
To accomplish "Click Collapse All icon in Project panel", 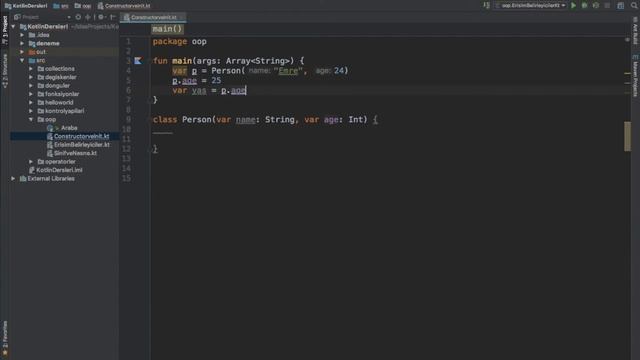I will [x=88, y=17].
